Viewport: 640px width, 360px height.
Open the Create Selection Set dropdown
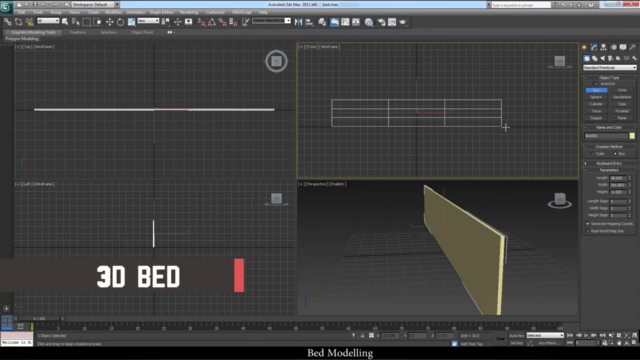pos(271,21)
